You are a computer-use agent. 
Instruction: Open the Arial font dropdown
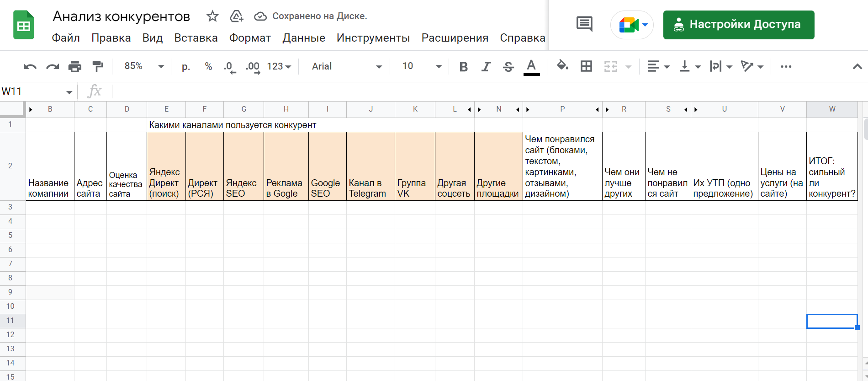(347, 67)
